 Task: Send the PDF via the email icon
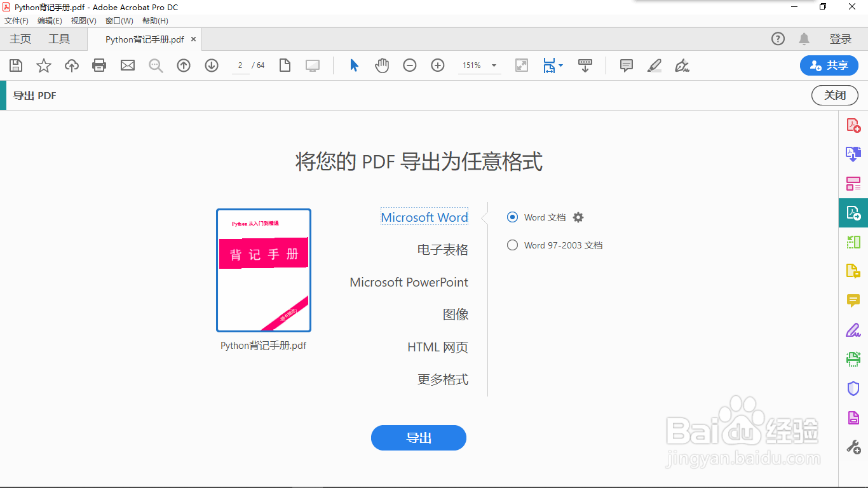127,65
